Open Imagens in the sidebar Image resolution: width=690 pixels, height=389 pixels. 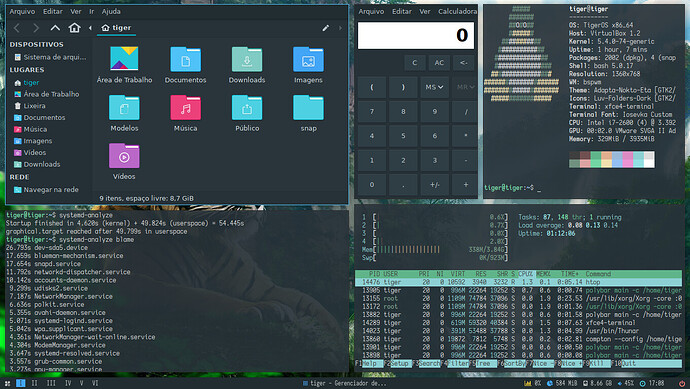pyautogui.click(x=33, y=141)
